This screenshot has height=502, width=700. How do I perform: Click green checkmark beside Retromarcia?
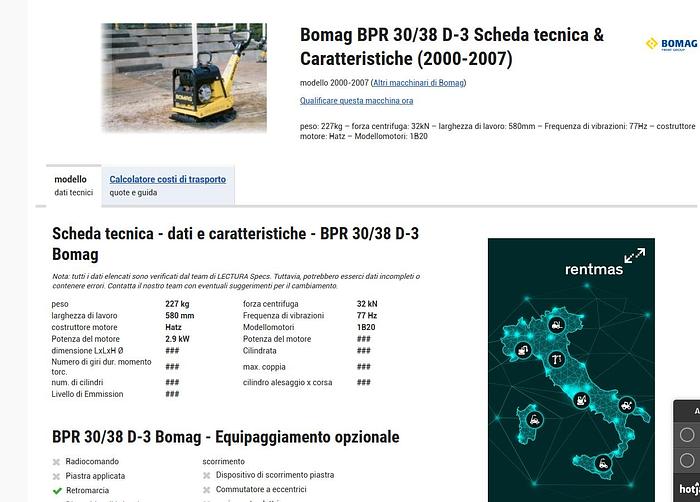pos(57,491)
